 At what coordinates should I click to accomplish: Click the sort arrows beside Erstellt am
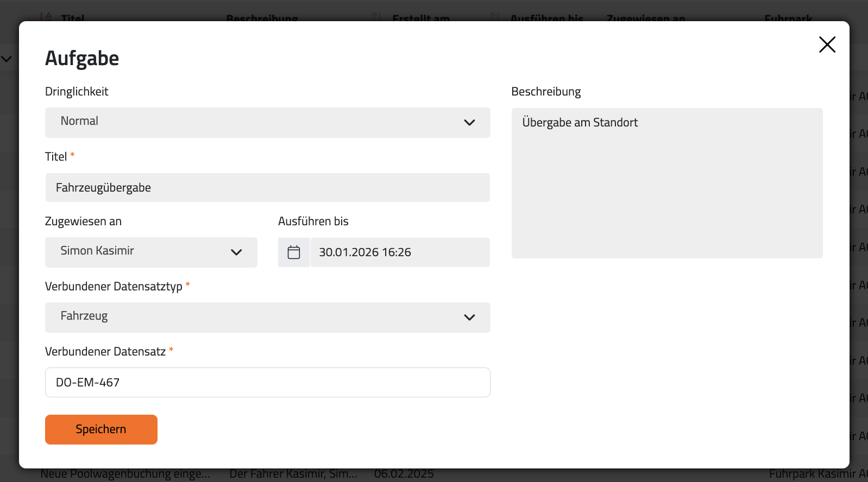pyautogui.click(x=376, y=17)
